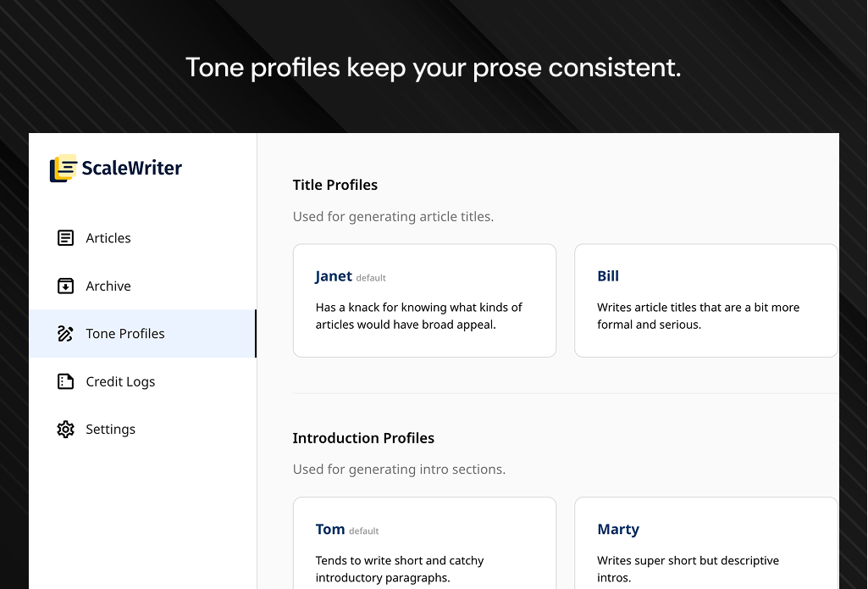The width and height of the screenshot is (868, 589).
Task: Select the Articles document icon in sidebar
Action: point(66,238)
